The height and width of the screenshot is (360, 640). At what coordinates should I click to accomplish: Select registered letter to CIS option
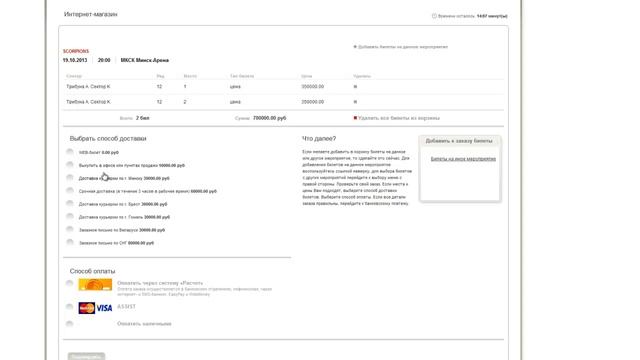70,242
